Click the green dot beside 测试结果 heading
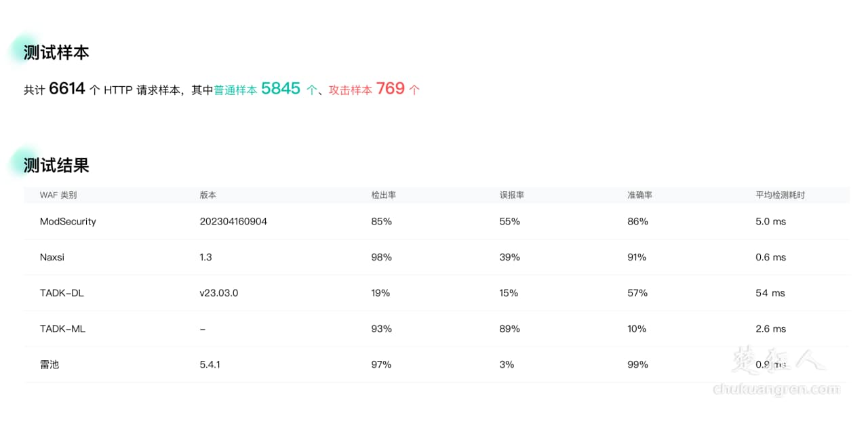The width and height of the screenshot is (868, 426). [x=22, y=160]
